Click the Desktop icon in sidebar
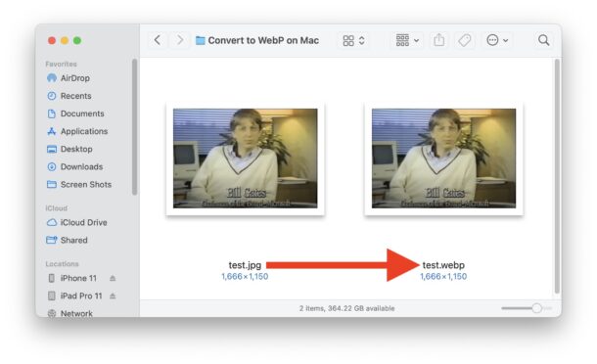This screenshot has width=597, height=364. tap(52, 149)
